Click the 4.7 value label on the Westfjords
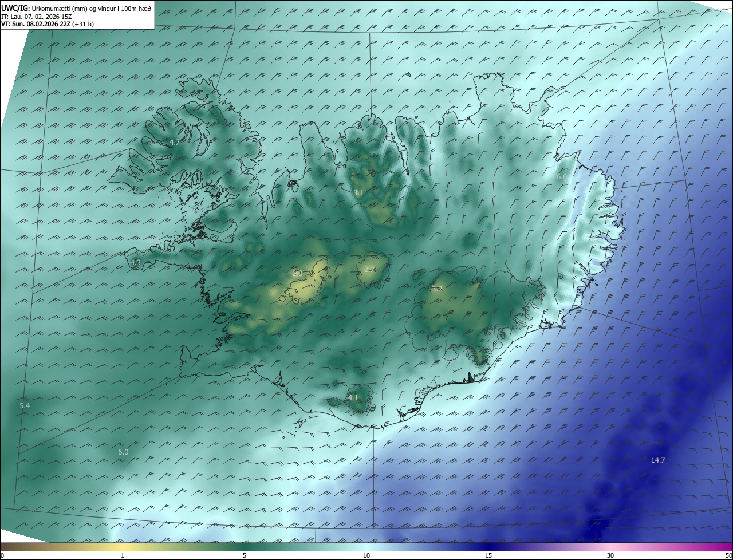This screenshot has height=560, width=733. pyautogui.click(x=175, y=142)
